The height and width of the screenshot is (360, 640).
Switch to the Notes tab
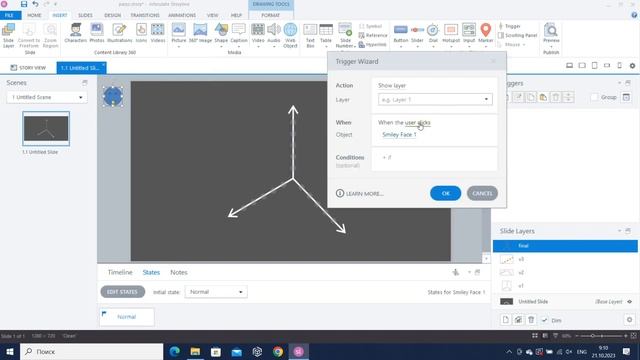(x=179, y=272)
